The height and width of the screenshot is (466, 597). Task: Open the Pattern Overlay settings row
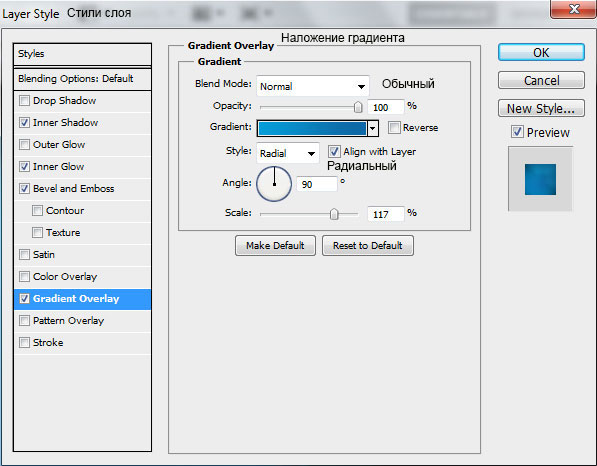82,321
